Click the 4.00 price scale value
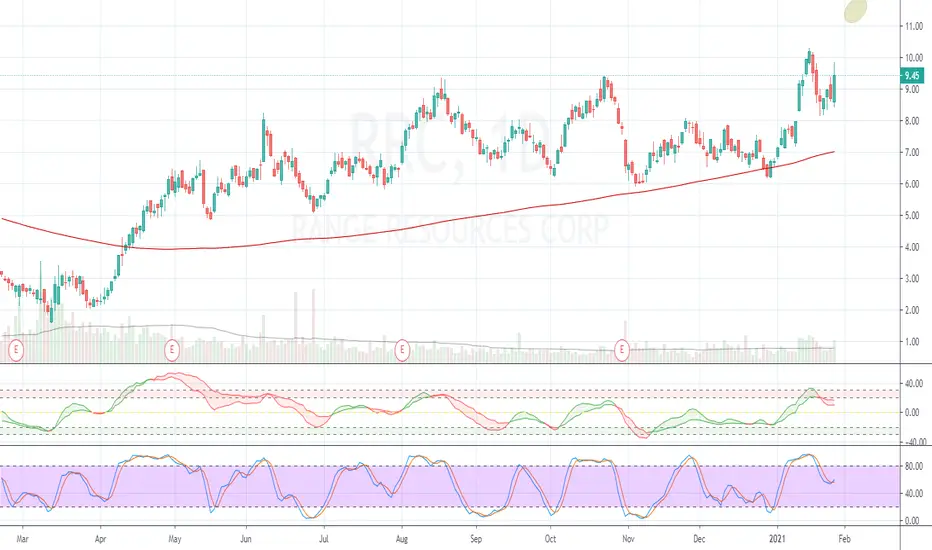This screenshot has height=550, width=932. pyautogui.click(x=912, y=247)
